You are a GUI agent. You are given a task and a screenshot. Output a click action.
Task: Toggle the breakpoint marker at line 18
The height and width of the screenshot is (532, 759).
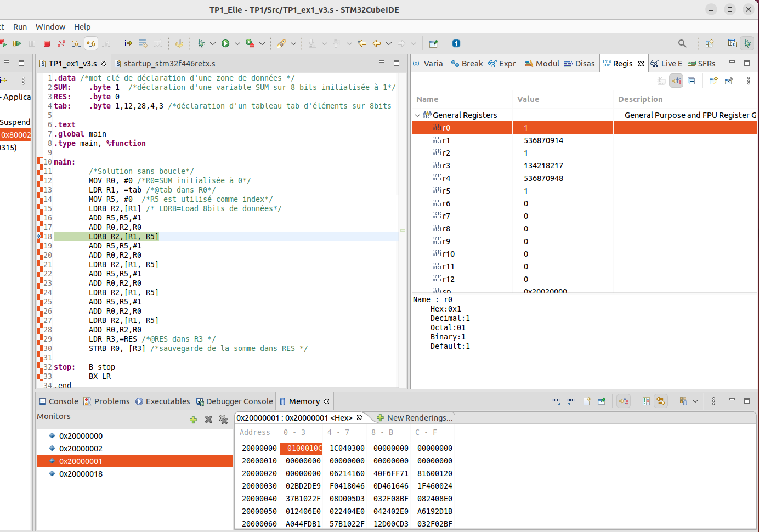(39, 236)
